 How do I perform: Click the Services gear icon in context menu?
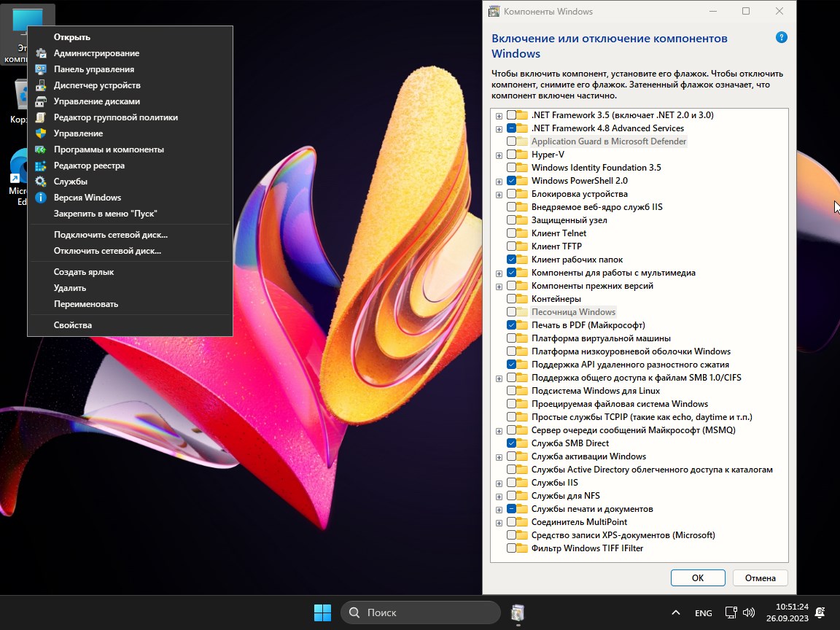click(41, 182)
